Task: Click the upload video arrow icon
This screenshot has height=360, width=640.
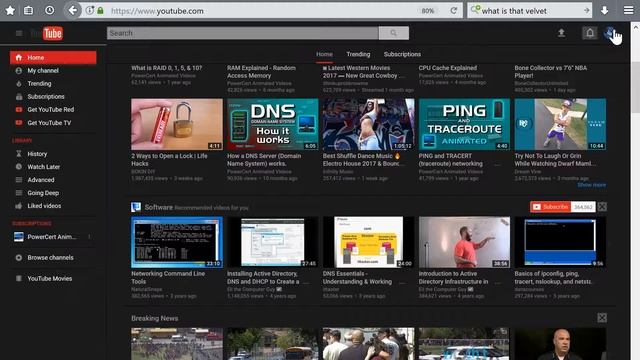Action: tap(562, 33)
